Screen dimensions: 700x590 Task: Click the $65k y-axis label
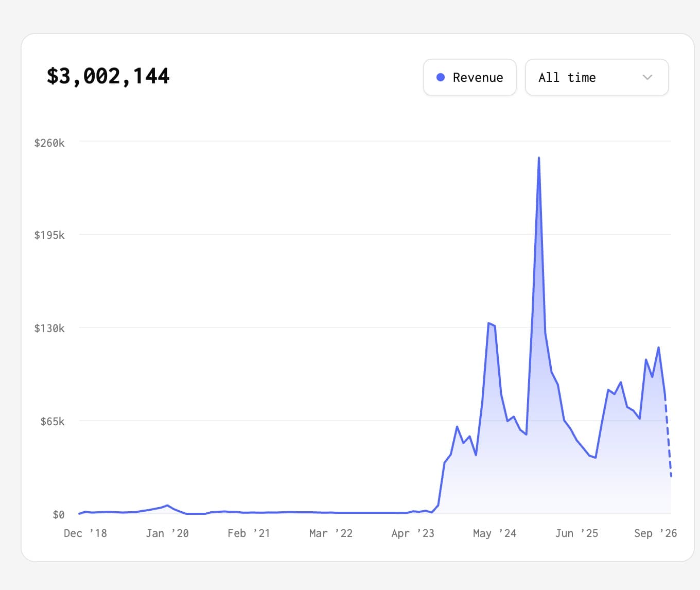pyautogui.click(x=52, y=422)
